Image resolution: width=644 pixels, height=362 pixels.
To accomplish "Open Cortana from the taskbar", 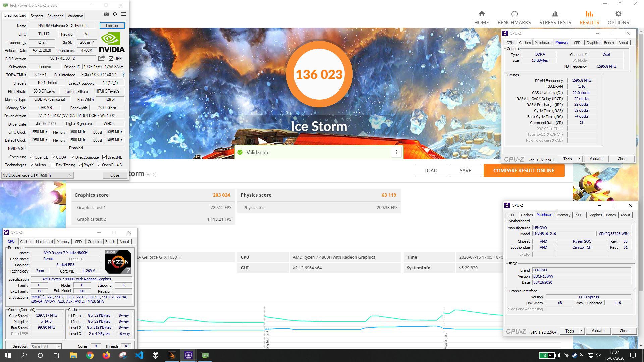I will pos(40,355).
